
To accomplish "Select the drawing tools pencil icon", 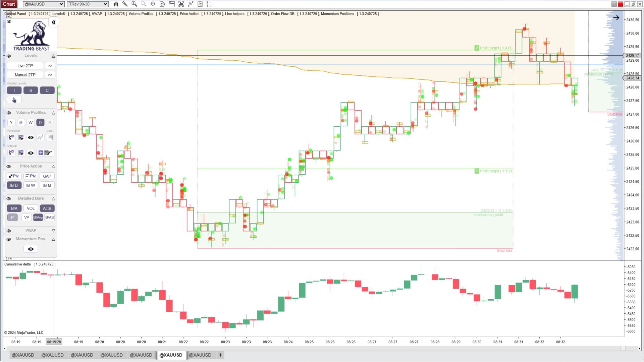I will click(x=125, y=4).
